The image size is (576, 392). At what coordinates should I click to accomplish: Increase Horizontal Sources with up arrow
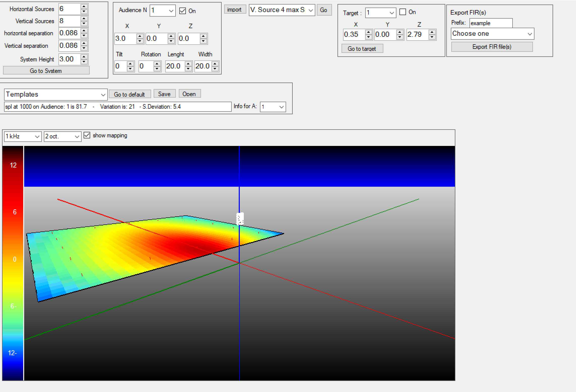point(84,7)
